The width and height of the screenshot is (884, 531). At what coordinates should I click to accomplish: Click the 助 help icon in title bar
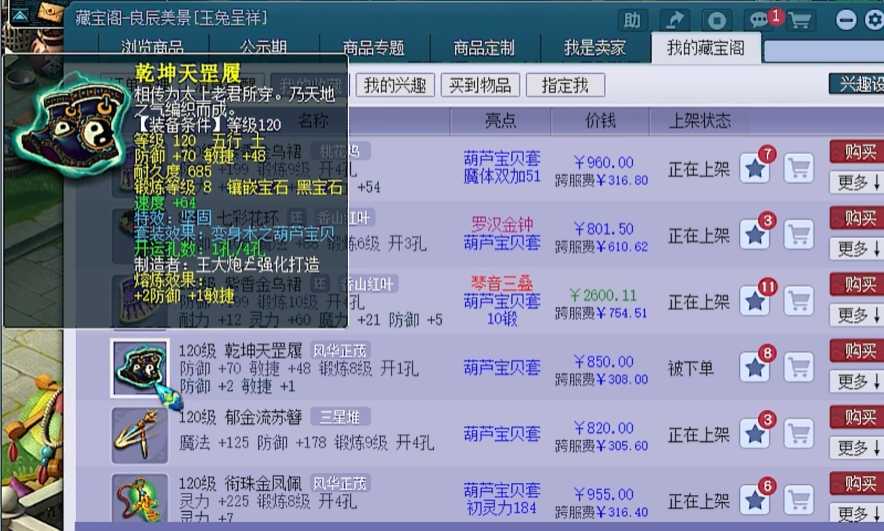click(x=631, y=20)
